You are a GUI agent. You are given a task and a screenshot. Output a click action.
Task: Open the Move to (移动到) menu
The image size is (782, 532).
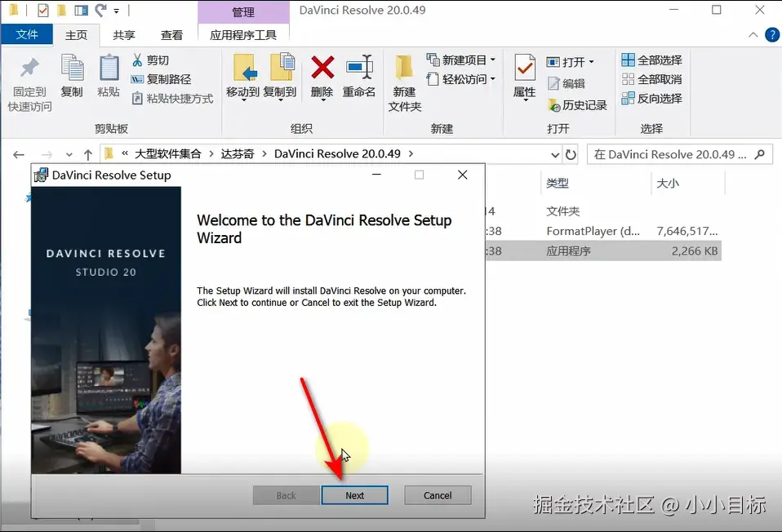243,78
